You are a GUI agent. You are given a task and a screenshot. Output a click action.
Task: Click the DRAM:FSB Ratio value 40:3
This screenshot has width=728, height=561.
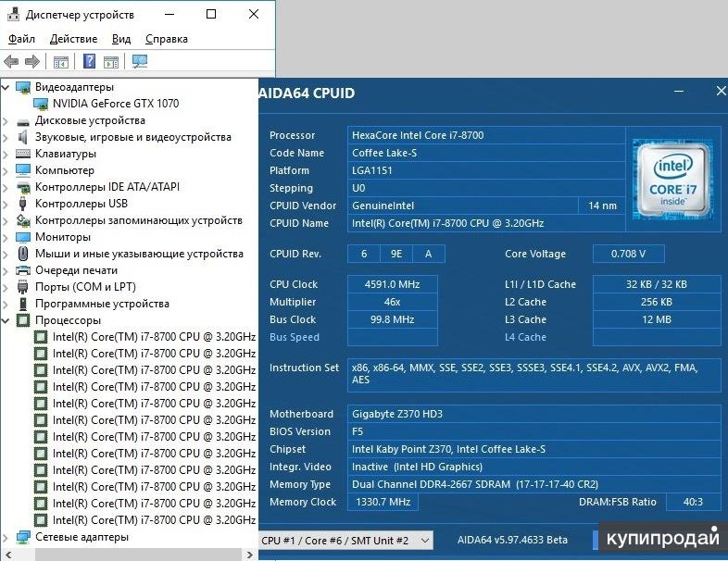693,502
